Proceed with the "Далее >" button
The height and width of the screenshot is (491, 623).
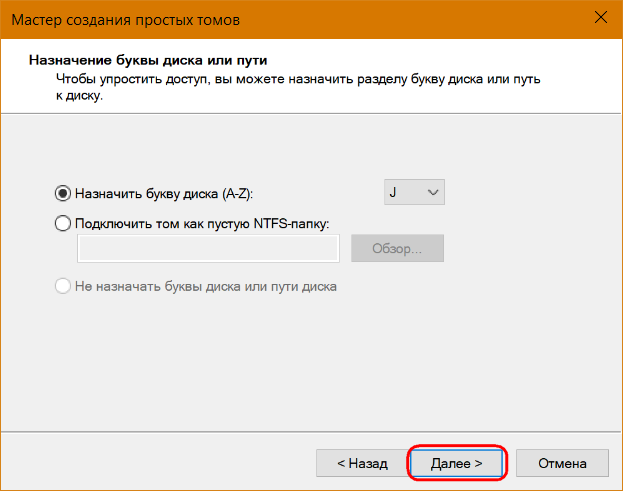[x=457, y=463]
